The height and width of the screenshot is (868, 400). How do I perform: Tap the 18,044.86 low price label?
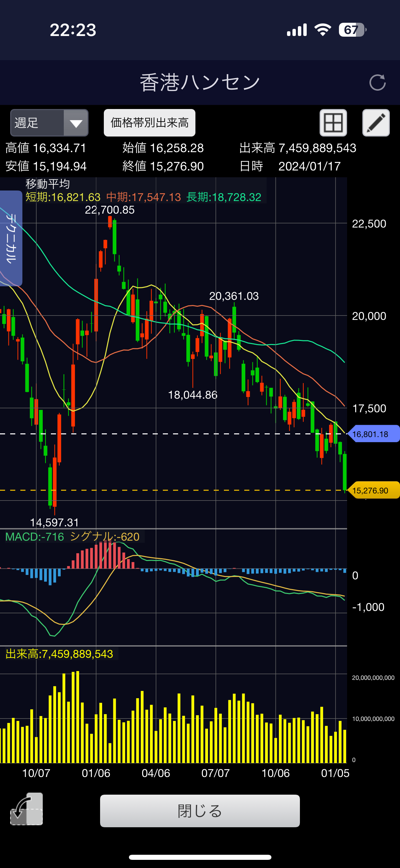click(x=193, y=395)
